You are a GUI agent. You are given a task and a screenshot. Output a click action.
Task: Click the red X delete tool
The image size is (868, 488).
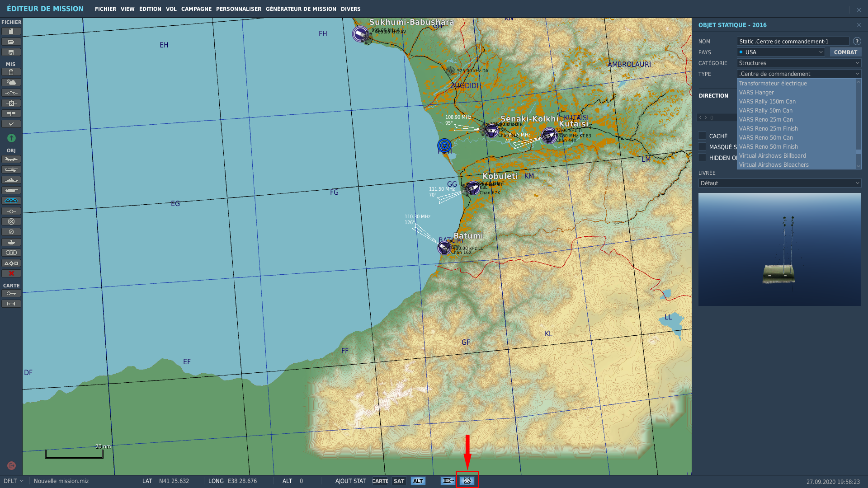pos(11,273)
